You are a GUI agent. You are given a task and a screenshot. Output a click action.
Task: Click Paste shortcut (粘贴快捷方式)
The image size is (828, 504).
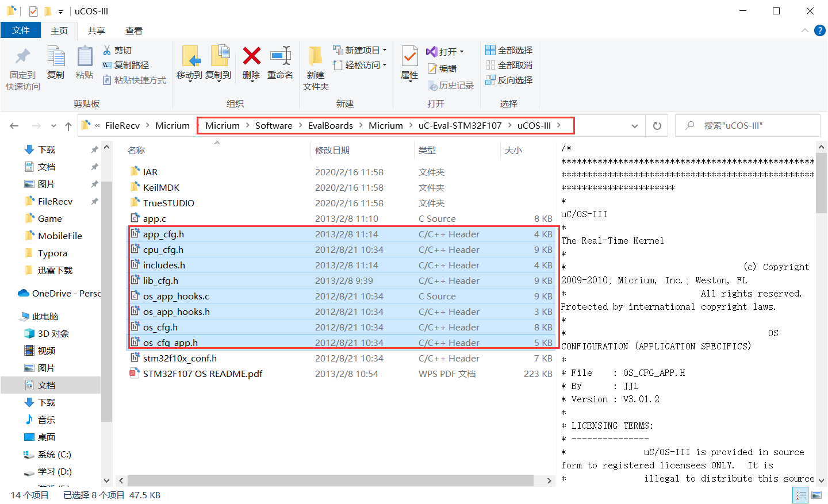[134, 80]
